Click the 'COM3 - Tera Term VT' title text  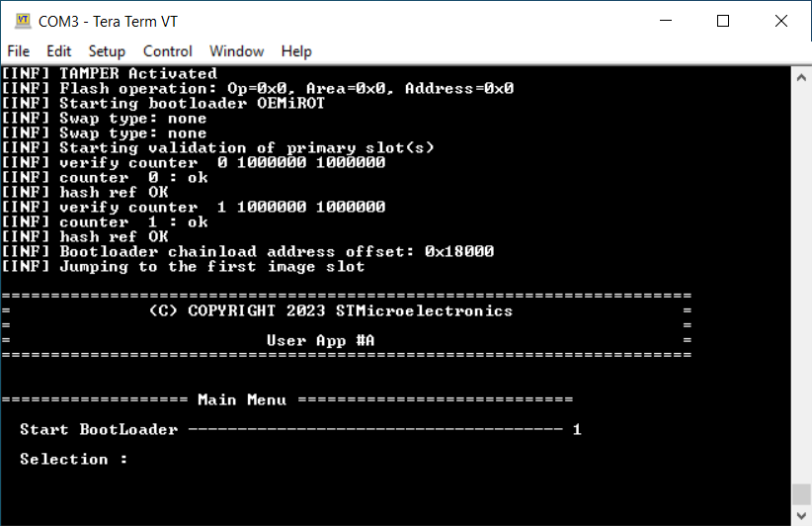coord(108,21)
